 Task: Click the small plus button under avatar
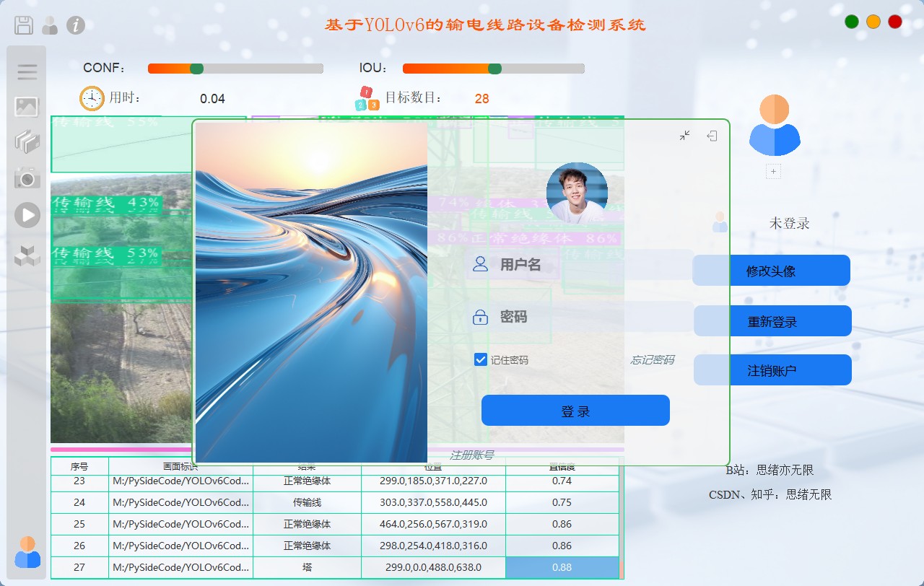click(774, 172)
